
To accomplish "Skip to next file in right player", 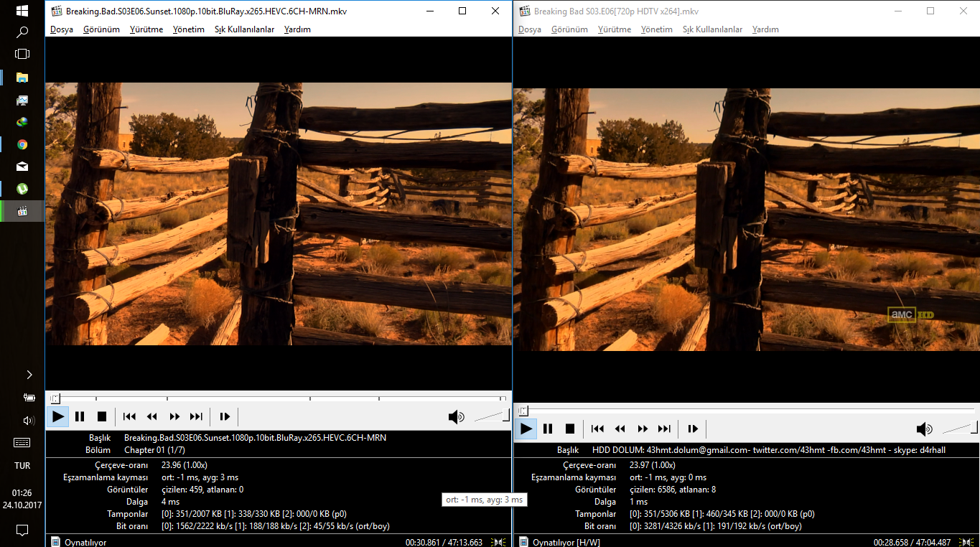I will click(664, 429).
